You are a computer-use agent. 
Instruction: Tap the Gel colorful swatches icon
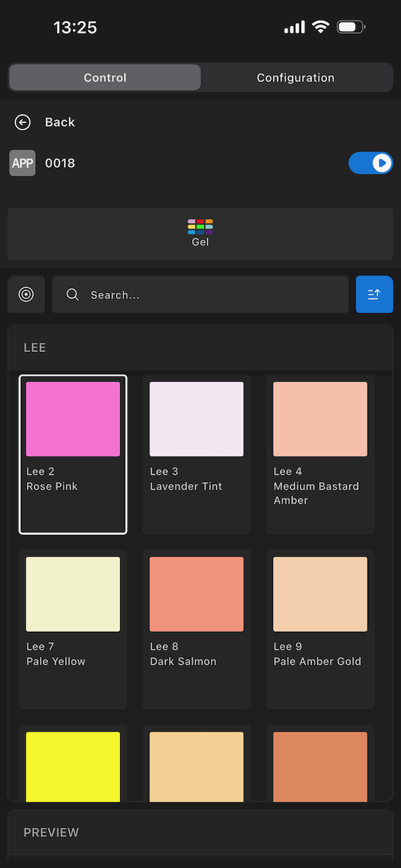200,226
